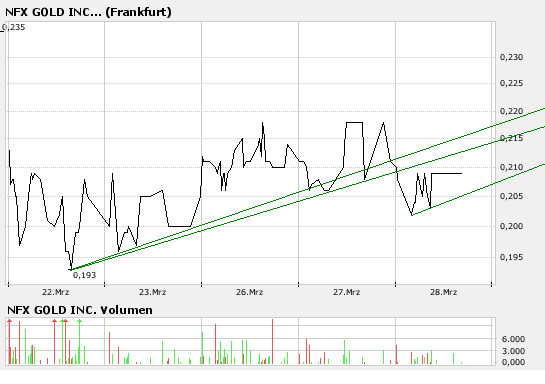Click the 0,210 price axis label

(511, 168)
